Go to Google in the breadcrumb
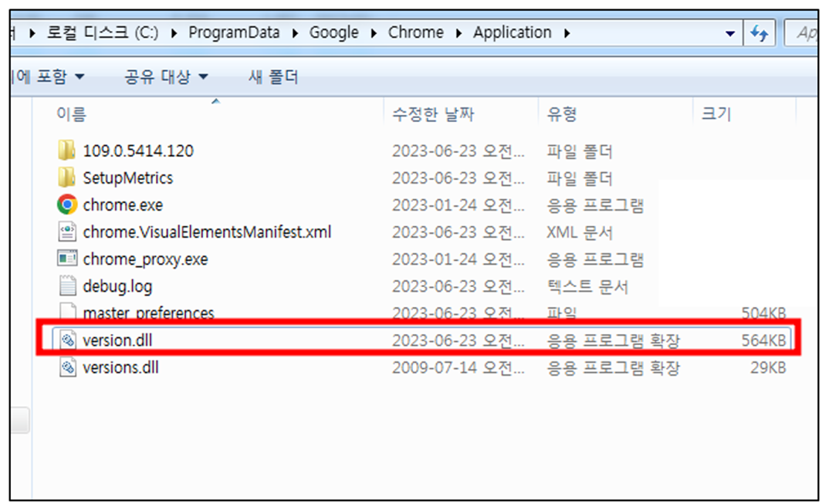 point(334,32)
